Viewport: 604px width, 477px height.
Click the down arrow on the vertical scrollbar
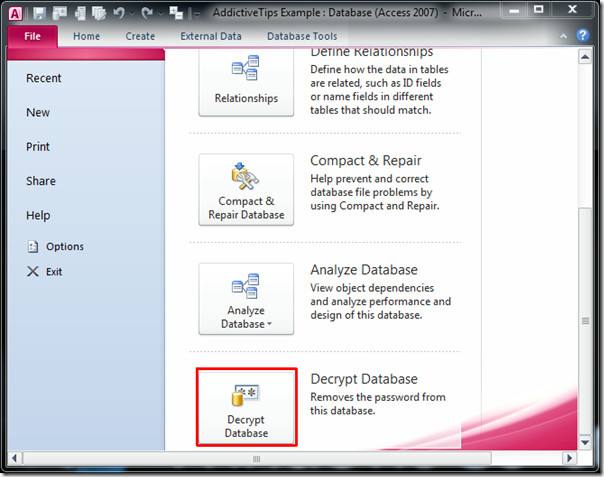coord(585,442)
